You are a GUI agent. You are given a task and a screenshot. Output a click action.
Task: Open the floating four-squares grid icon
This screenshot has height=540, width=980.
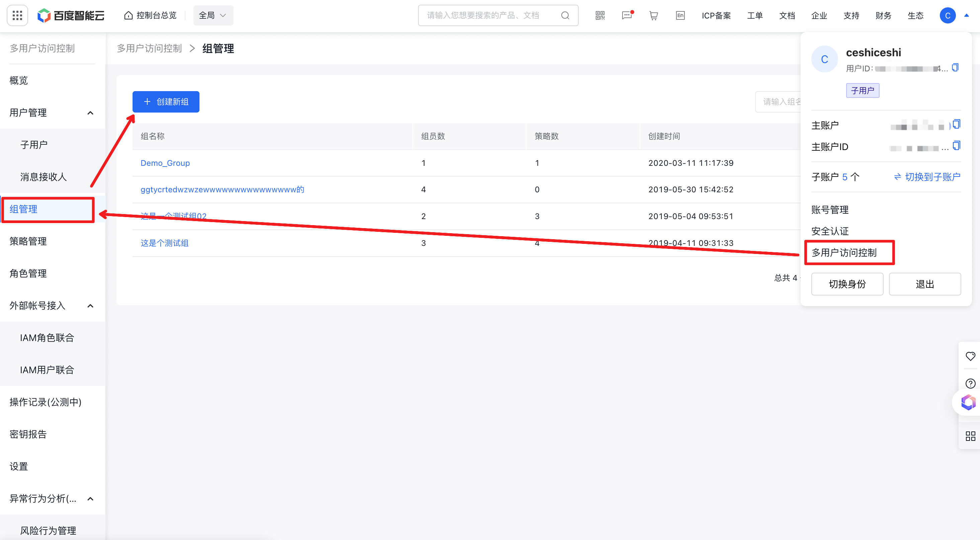971,436
